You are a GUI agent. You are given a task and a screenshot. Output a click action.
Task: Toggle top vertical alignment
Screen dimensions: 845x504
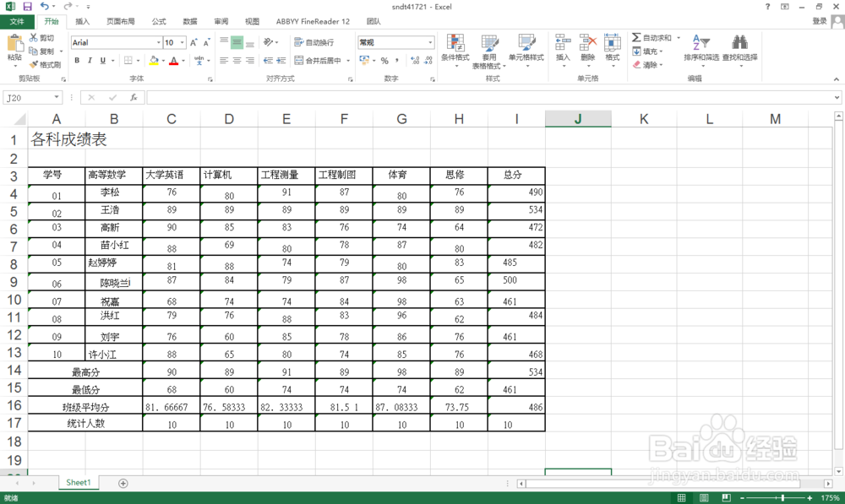pyautogui.click(x=224, y=42)
